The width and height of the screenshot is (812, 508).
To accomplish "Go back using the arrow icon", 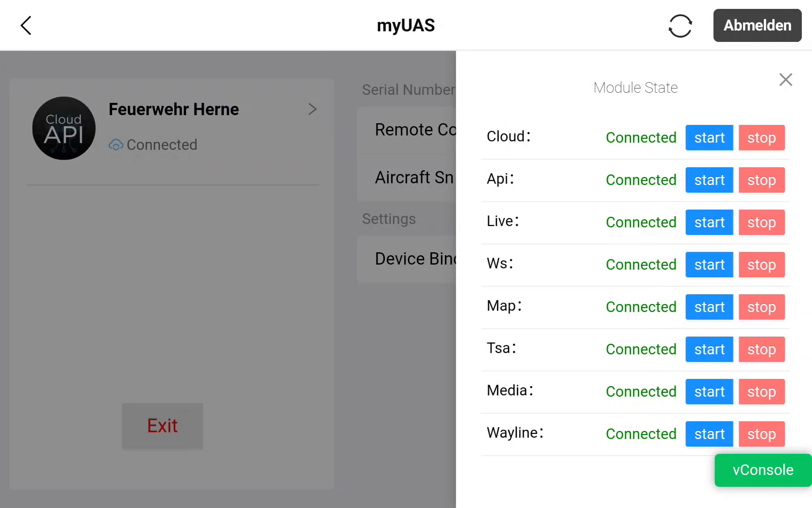I will point(26,25).
